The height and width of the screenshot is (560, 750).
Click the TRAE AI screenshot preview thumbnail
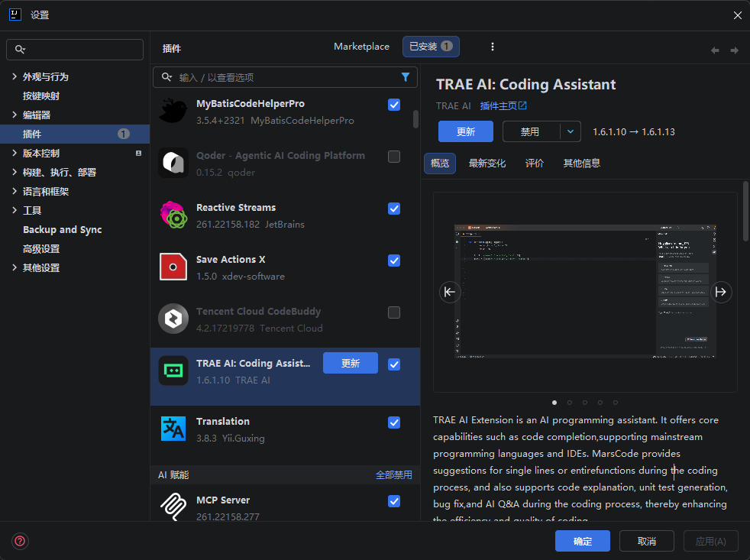pos(585,291)
